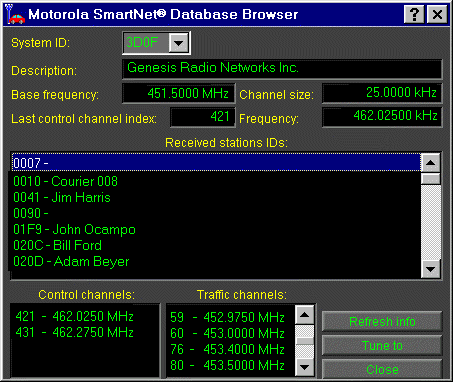Click the station list scroll up arrow
The height and width of the screenshot is (382, 453).
click(x=431, y=163)
